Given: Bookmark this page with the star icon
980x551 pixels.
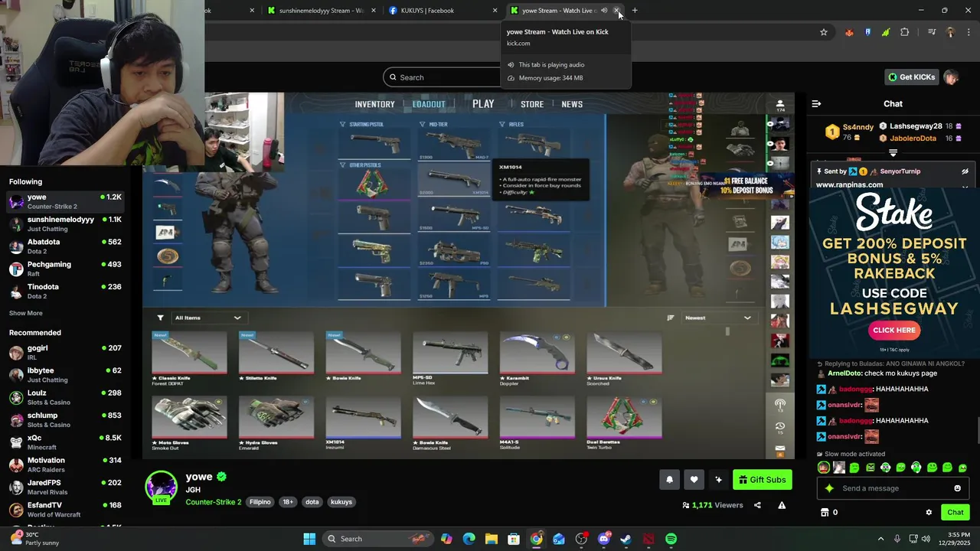Looking at the screenshot, I should (824, 32).
